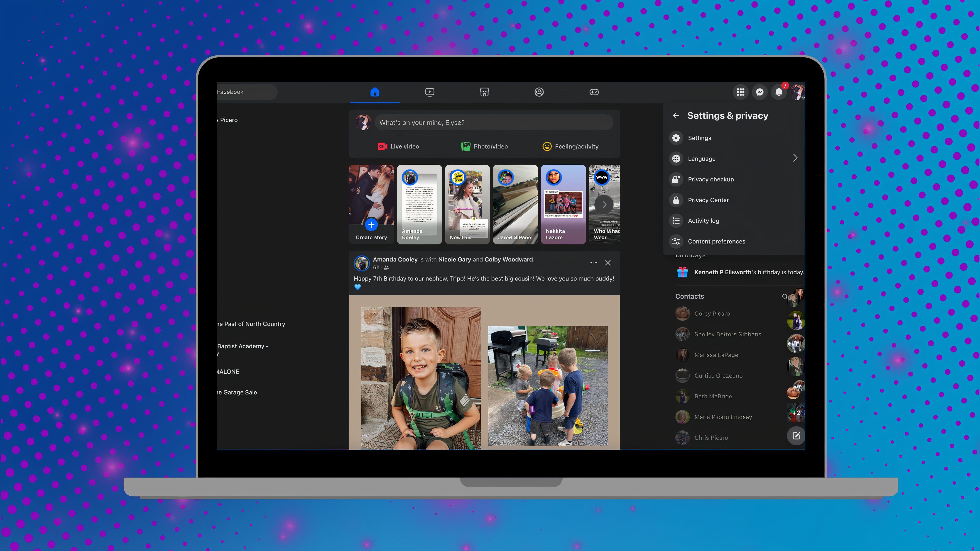The width and height of the screenshot is (980, 551).
Task: Choose Feeling/activity
Action: 570,146
